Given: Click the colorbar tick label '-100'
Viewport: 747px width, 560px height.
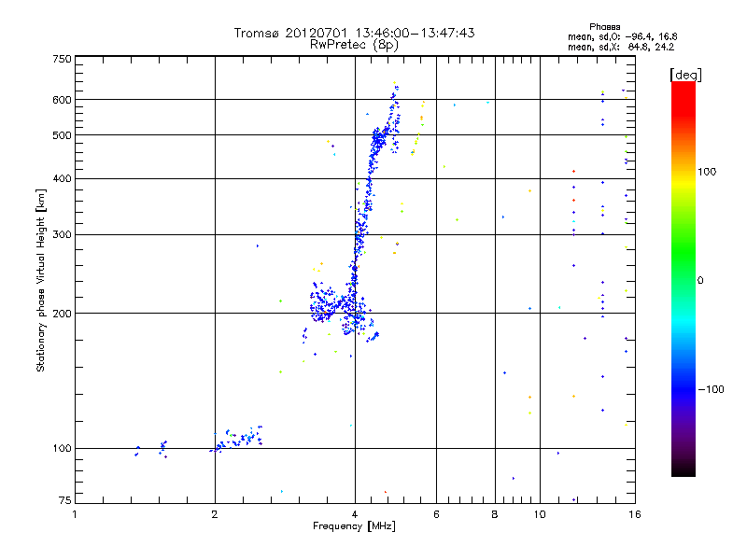Looking at the screenshot, I should [x=711, y=389].
